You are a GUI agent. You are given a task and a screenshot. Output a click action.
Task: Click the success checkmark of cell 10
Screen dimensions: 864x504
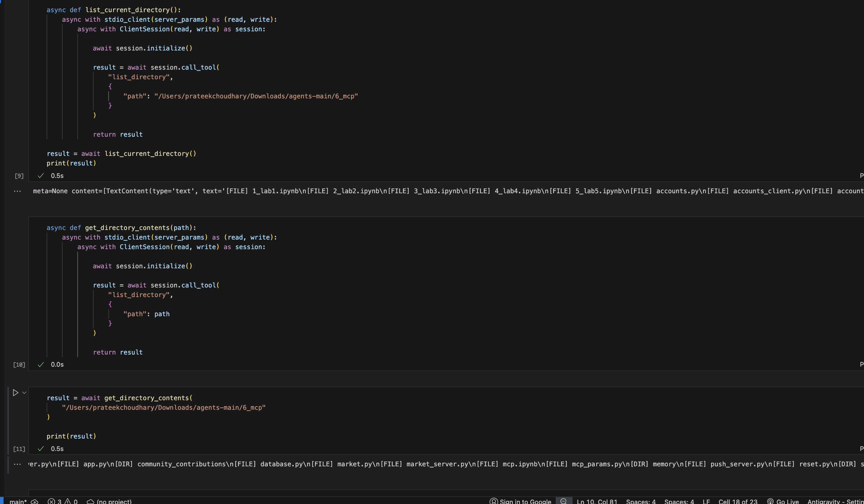point(41,364)
